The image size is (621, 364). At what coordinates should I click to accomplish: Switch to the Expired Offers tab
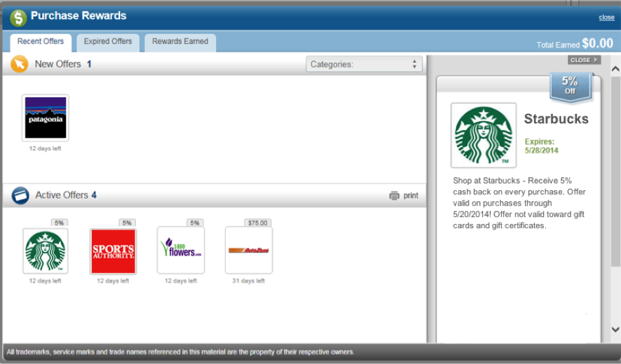coord(108,41)
